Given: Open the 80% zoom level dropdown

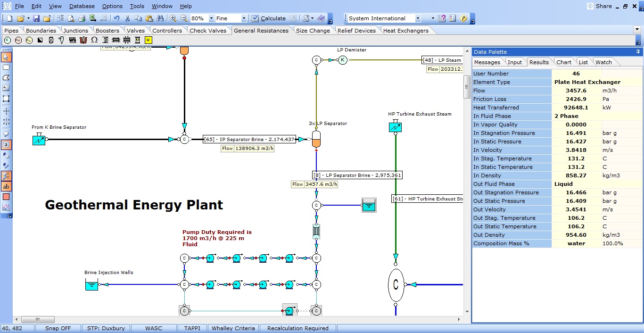Looking at the screenshot, I should tap(210, 18).
